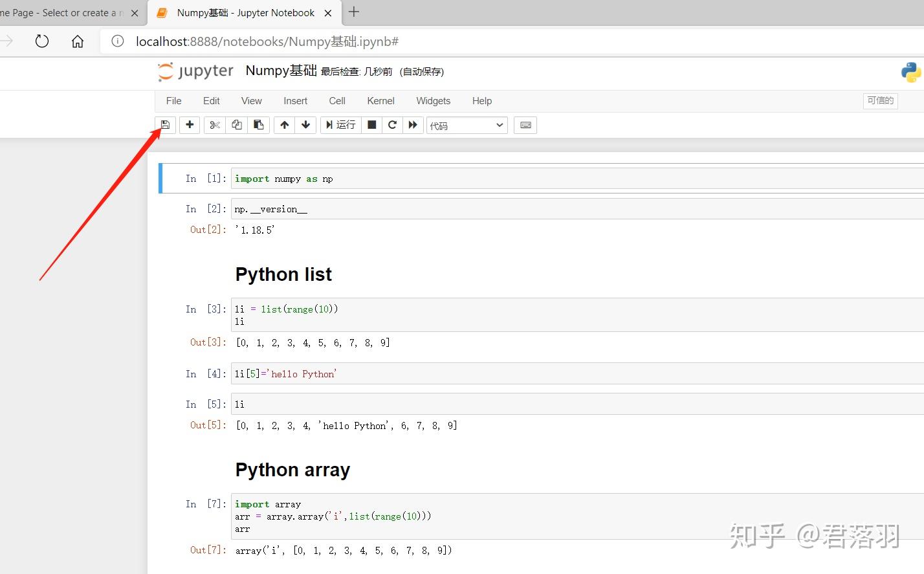This screenshot has width=924, height=574.
Task: Click the 可信的 trusted notebook button
Action: click(x=880, y=101)
